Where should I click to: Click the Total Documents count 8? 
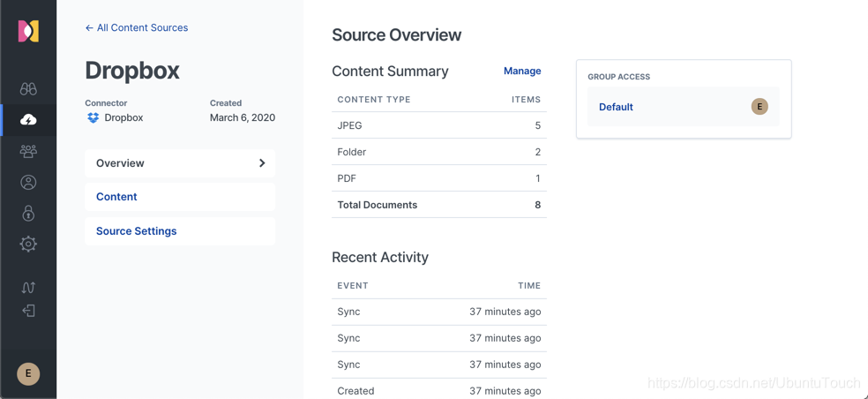click(537, 205)
